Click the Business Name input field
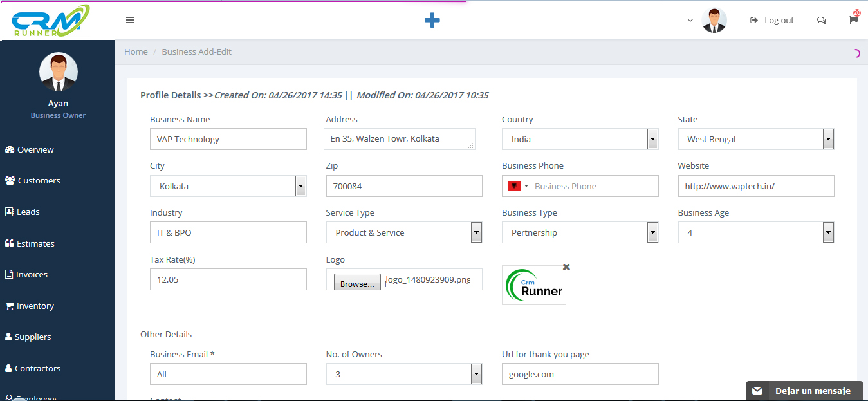 coord(228,138)
